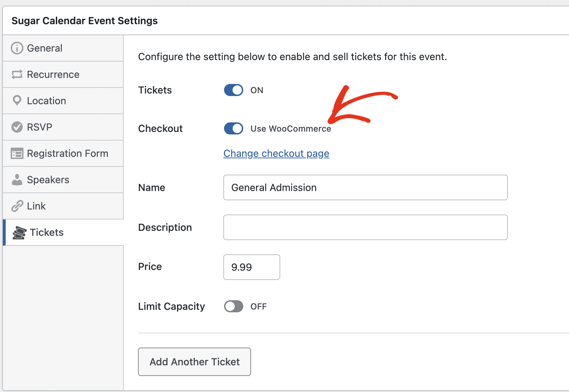
Task: Click the RSVP checkmark icon
Action: [17, 127]
